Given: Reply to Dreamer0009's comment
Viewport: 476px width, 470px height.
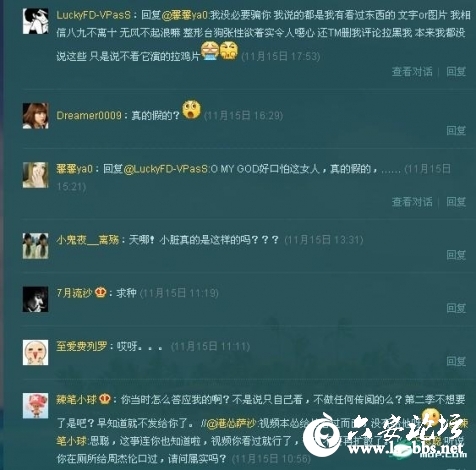Looking at the screenshot, I should point(456,130).
